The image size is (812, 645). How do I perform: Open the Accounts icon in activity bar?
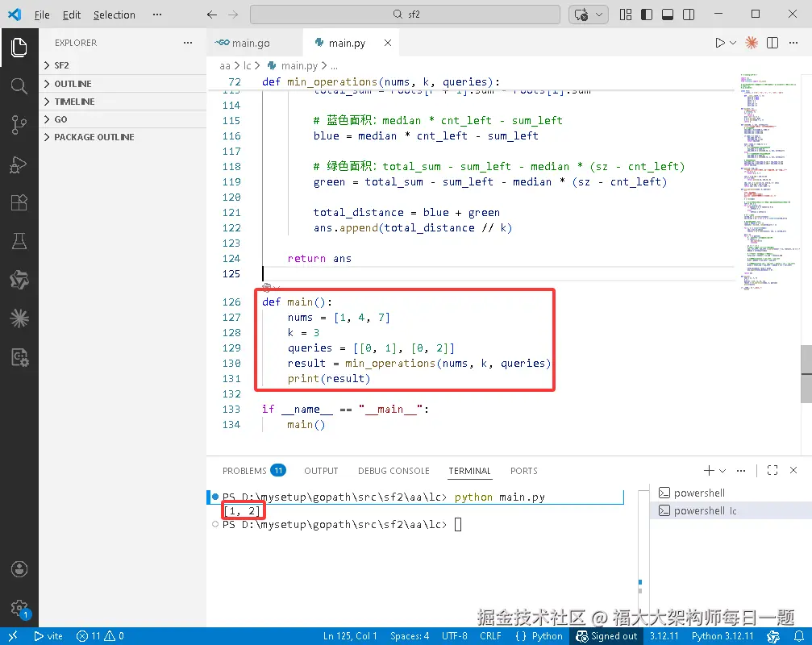(x=19, y=569)
